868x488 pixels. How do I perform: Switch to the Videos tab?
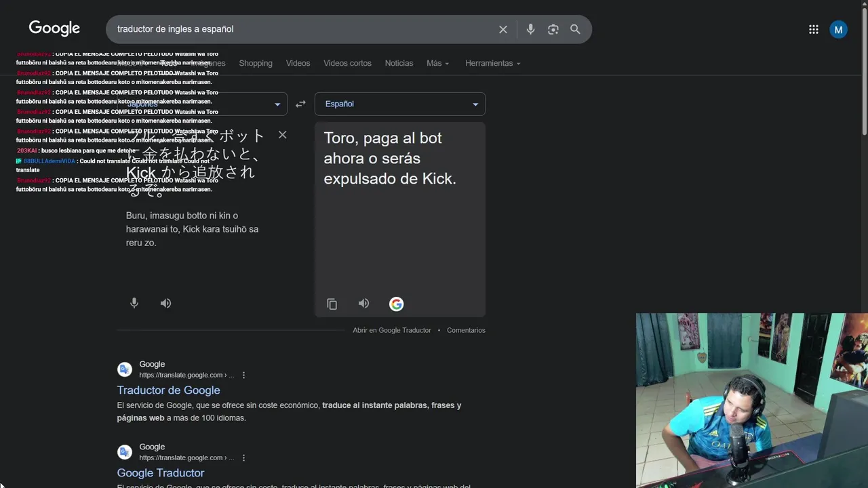point(298,63)
